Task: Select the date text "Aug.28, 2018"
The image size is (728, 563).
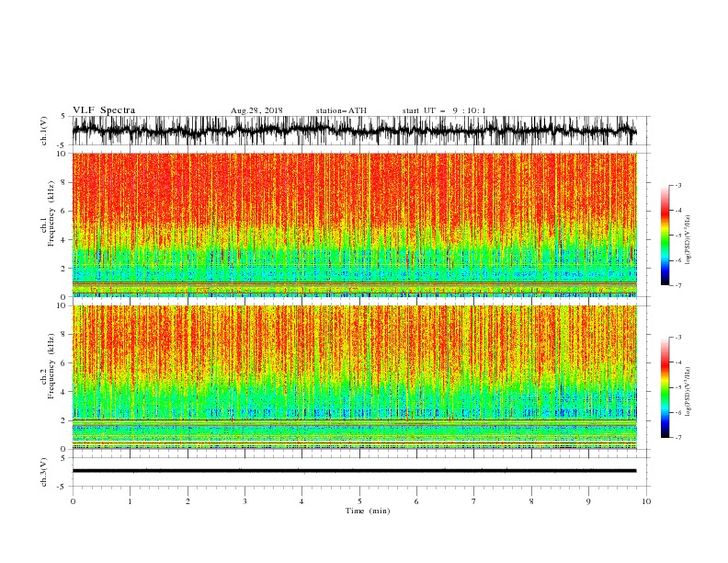Action: [256, 110]
